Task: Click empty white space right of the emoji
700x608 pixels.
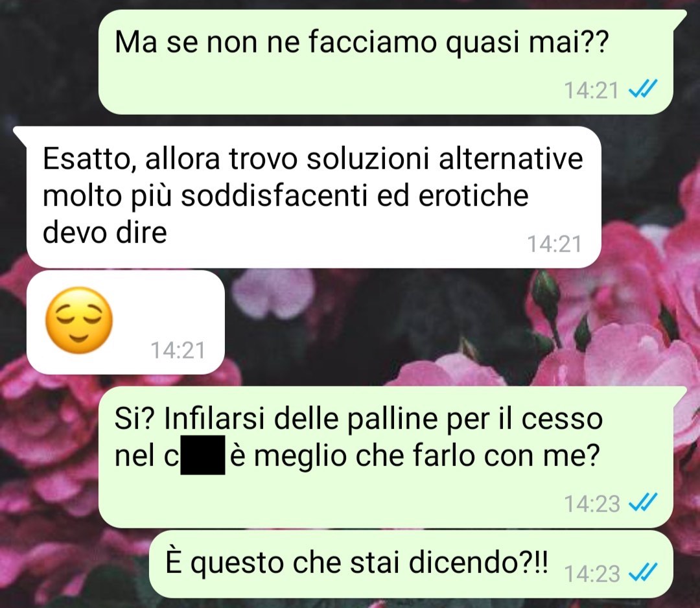Action: coord(170,308)
